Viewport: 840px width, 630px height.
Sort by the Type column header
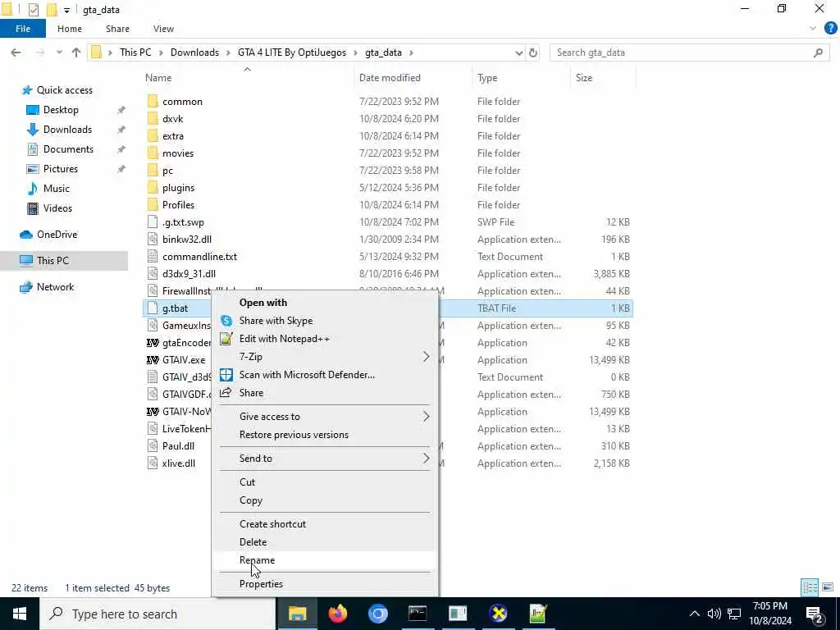pyautogui.click(x=487, y=78)
